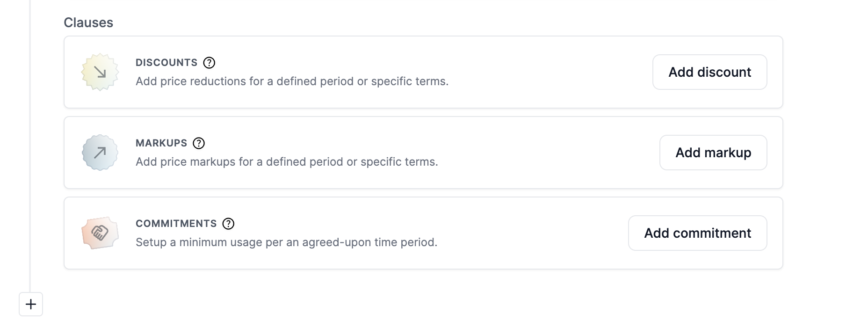Open help tooltip next to DISCOUNTS
This screenshot has height=336, width=868.
[x=209, y=63]
